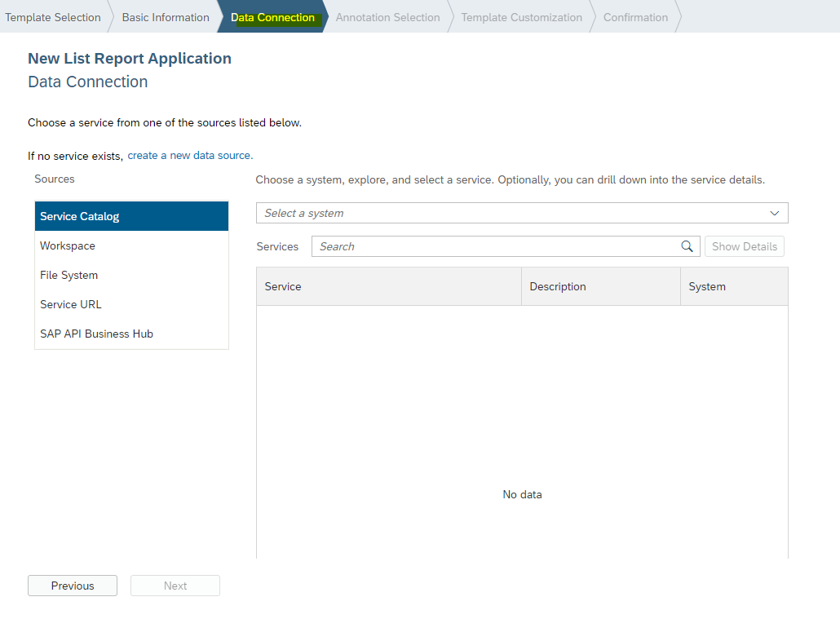The image size is (840, 619).
Task: Select the Data Connection wizard step
Action: 272,17
